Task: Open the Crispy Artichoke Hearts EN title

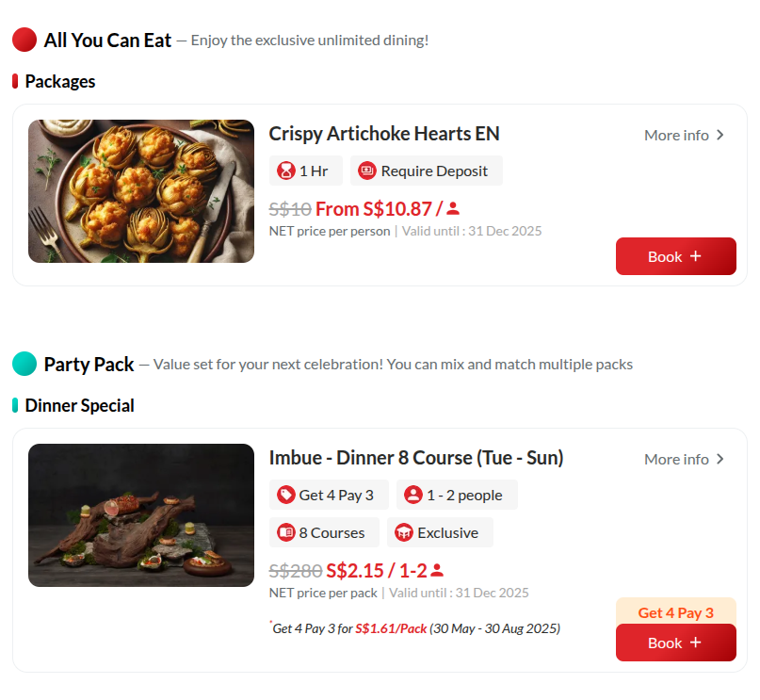Action: [384, 134]
